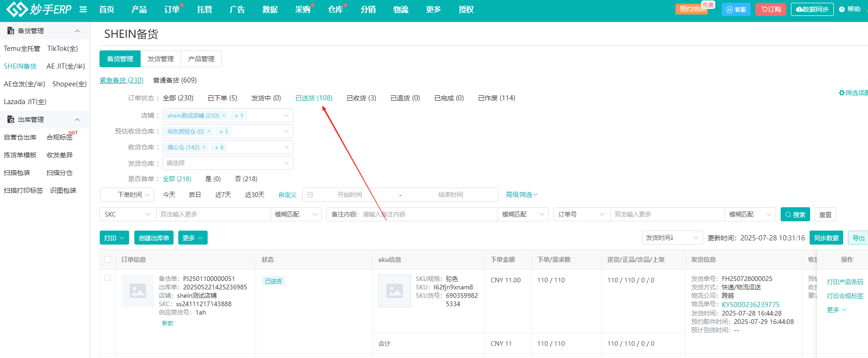Choose 近30天 quick date range

tap(255, 195)
